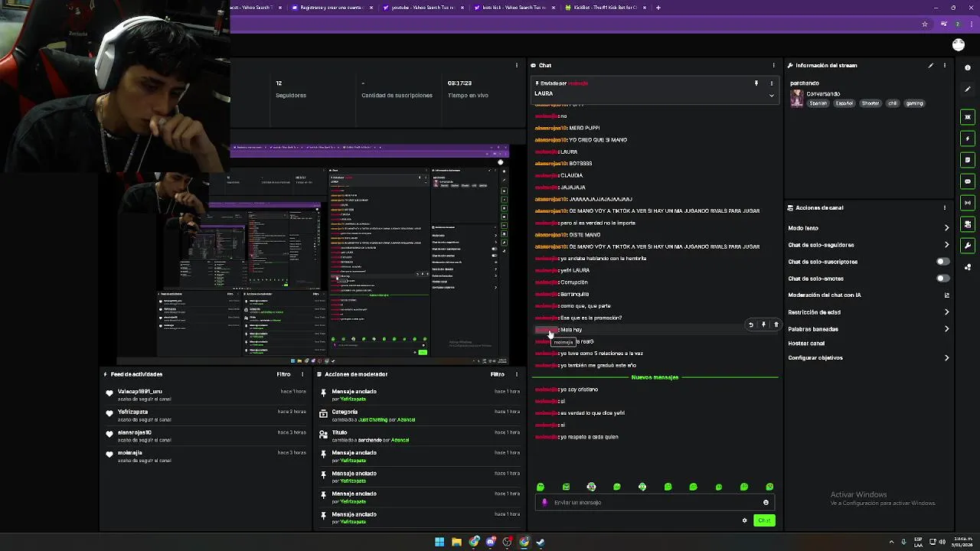Image resolution: width=980 pixels, height=551 pixels.
Task: Open pinned message options menu
Action: pyautogui.click(x=771, y=83)
